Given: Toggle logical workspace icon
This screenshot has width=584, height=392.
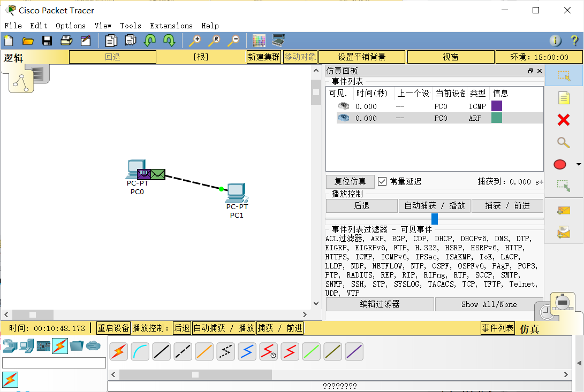Looking at the screenshot, I should [x=21, y=83].
